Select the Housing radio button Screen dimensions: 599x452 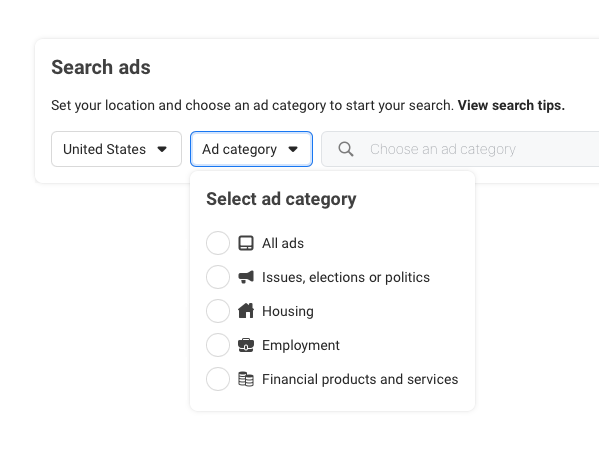pos(218,311)
